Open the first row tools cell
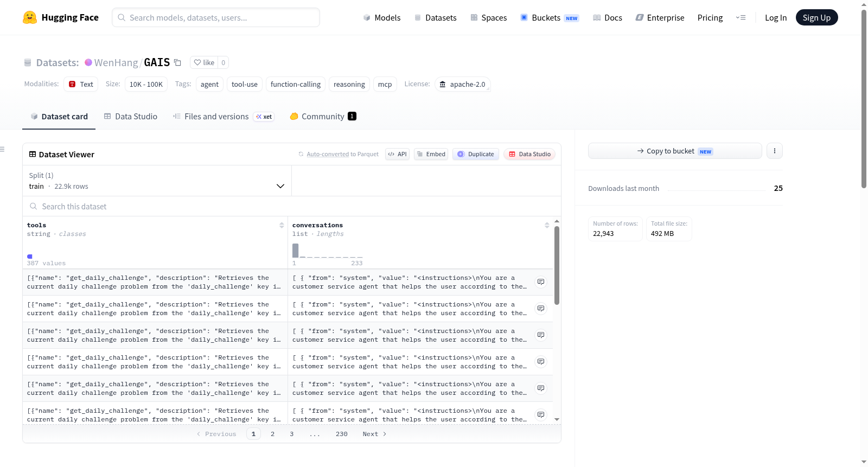This screenshot has height=467, width=868. pos(155,282)
